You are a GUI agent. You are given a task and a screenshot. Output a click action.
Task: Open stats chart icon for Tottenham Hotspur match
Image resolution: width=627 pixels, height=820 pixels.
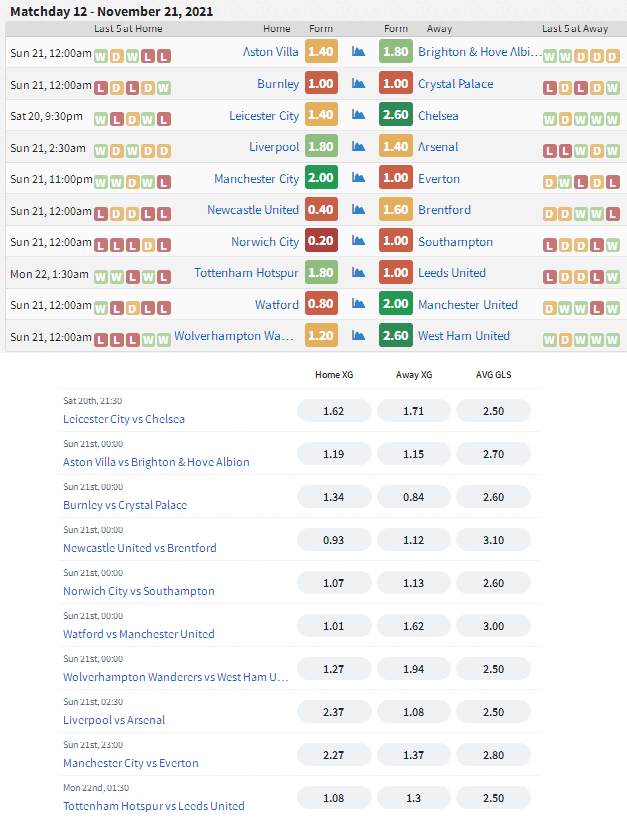358,272
